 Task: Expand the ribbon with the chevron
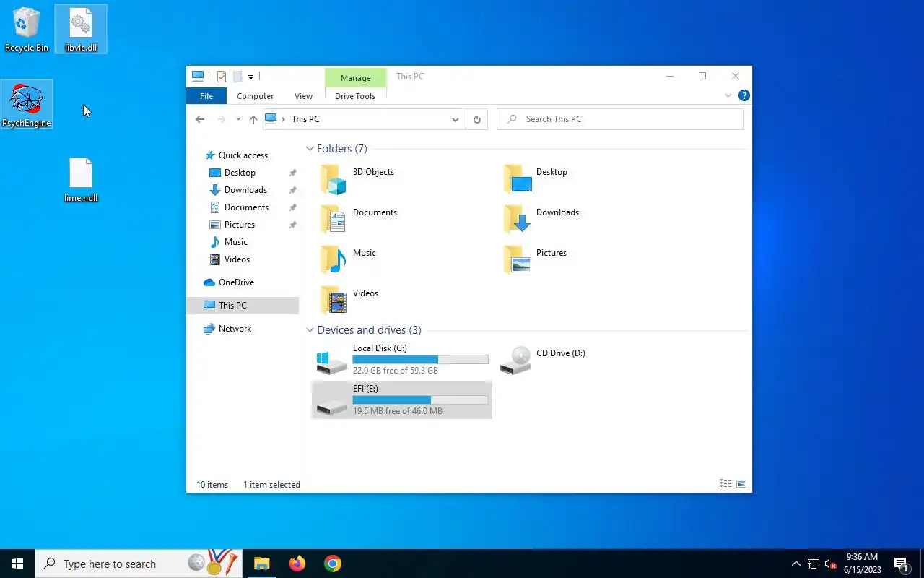728,95
